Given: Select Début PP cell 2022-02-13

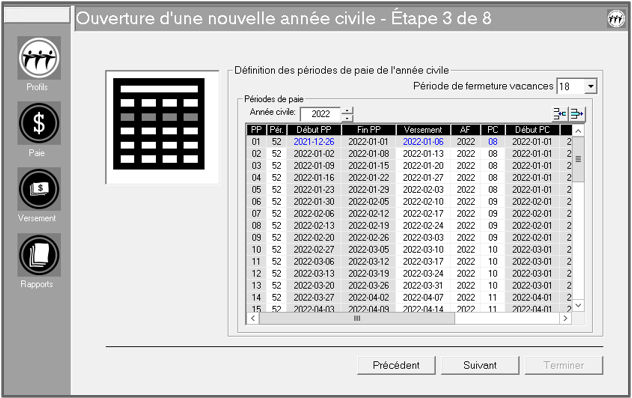Looking at the screenshot, I should click(314, 225).
